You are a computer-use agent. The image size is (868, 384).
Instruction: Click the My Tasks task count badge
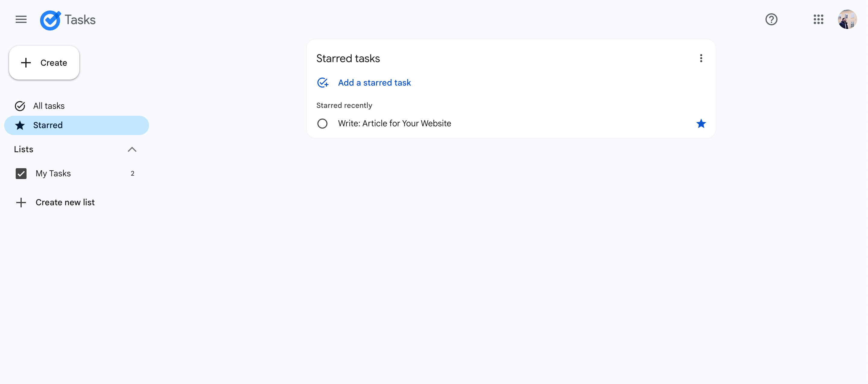pos(132,173)
